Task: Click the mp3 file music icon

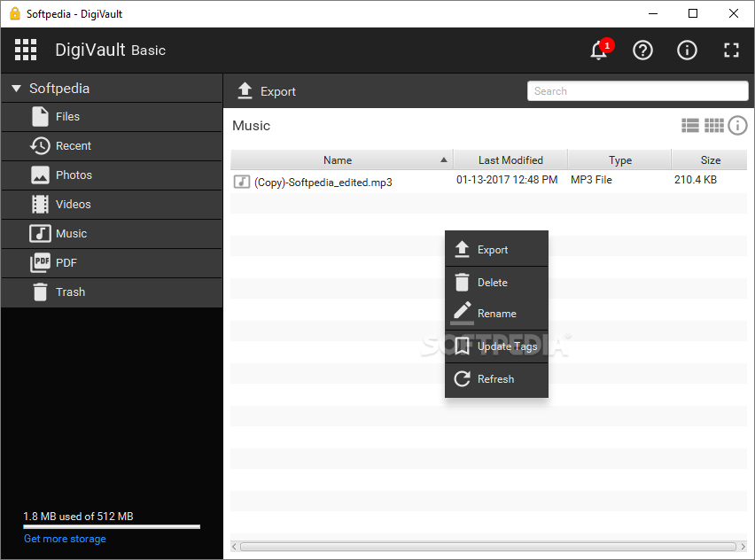Action: (242, 182)
